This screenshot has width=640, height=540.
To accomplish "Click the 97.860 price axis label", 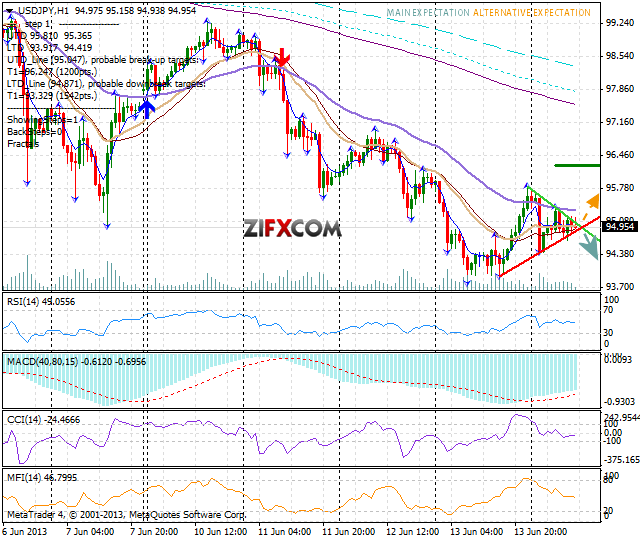I will tap(620, 89).
